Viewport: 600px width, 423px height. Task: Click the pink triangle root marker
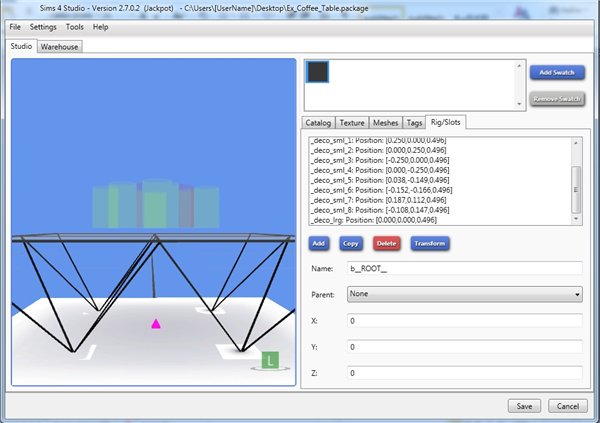coord(155,323)
